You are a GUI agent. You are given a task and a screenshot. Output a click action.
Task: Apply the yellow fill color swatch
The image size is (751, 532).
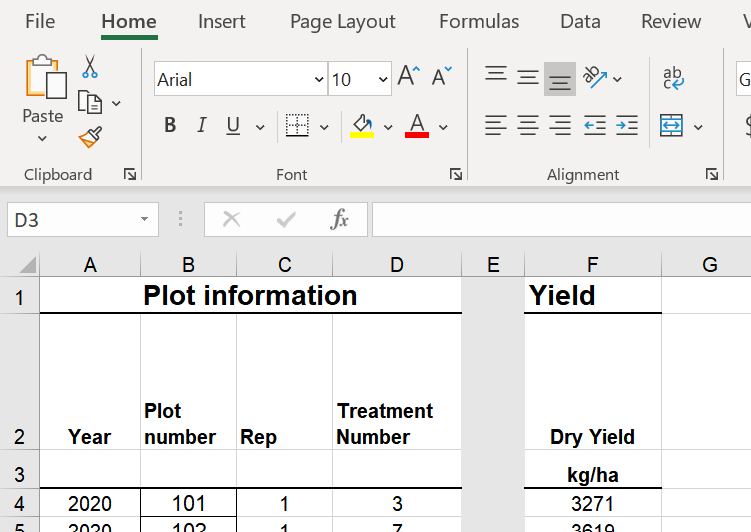(x=361, y=126)
